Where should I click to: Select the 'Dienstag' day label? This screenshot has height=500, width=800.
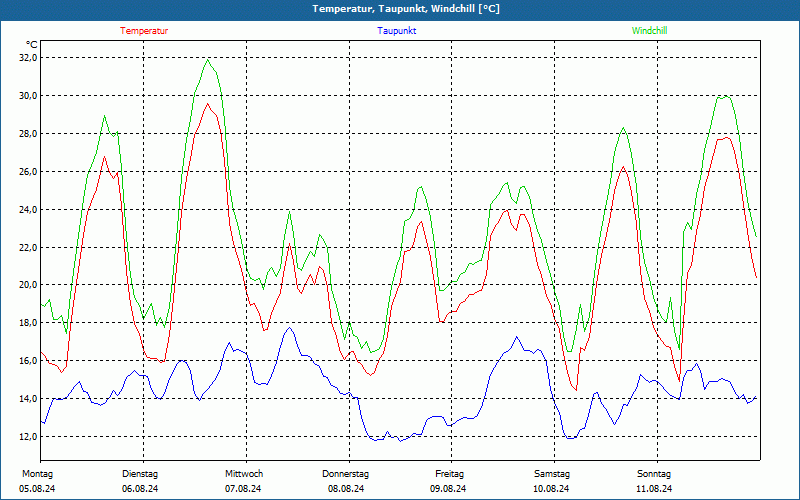[140, 474]
